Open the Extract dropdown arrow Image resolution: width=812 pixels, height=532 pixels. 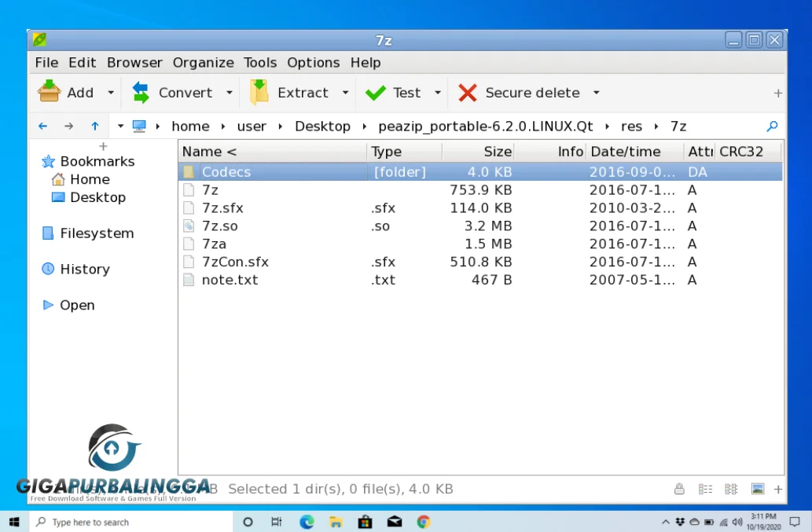(x=346, y=92)
